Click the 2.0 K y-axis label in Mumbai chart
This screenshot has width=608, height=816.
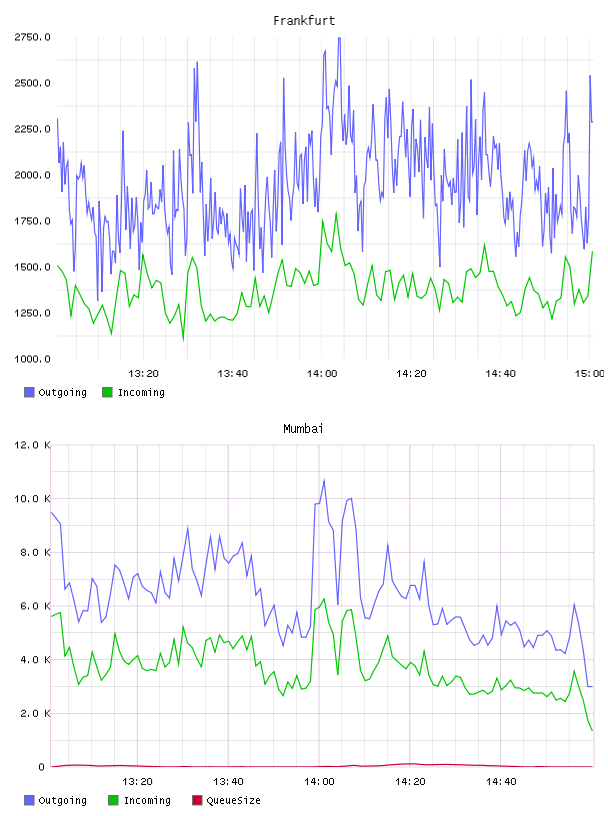tap(35, 713)
